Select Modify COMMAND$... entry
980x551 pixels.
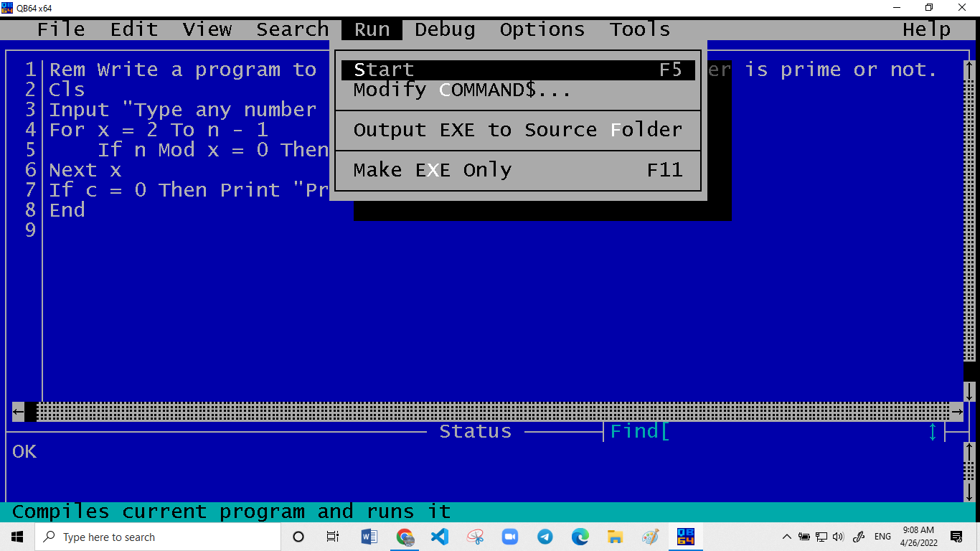[518, 90]
